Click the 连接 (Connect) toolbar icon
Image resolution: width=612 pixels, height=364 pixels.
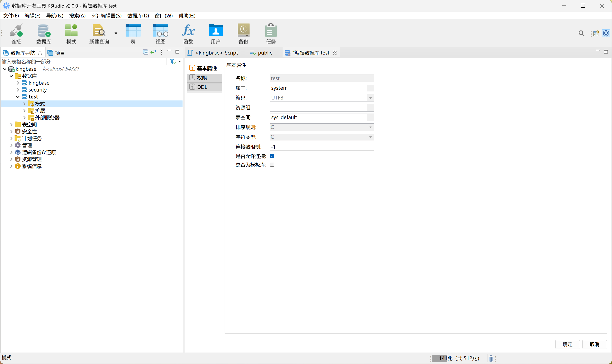click(16, 34)
